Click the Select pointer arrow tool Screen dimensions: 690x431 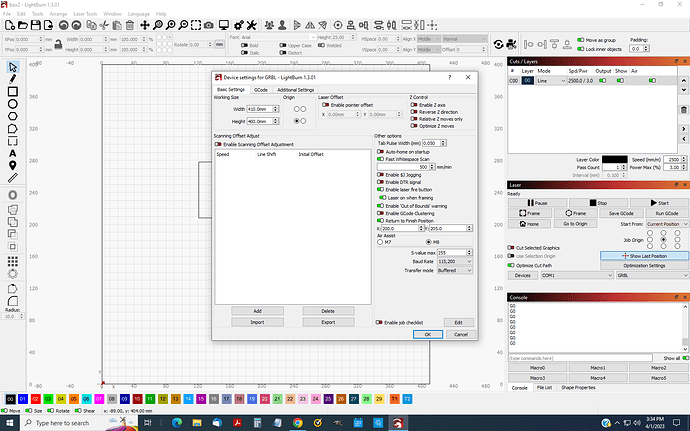click(x=13, y=67)
